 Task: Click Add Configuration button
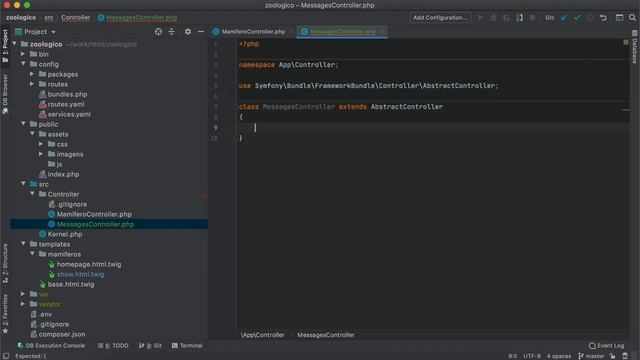click(x=440, y=18)
